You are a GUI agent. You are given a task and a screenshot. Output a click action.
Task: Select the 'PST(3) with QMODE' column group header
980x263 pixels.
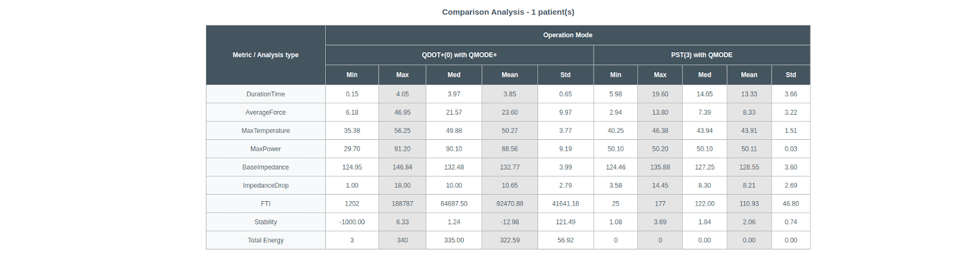(701, 55)
